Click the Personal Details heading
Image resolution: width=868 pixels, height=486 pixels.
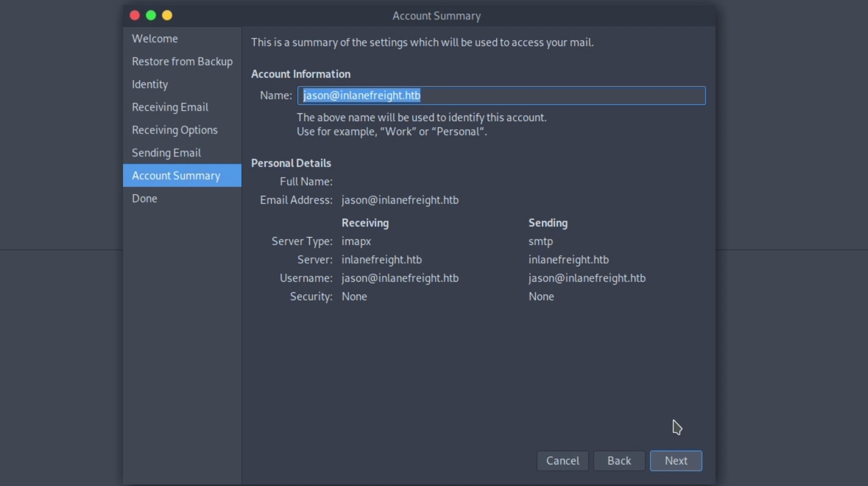291,163
